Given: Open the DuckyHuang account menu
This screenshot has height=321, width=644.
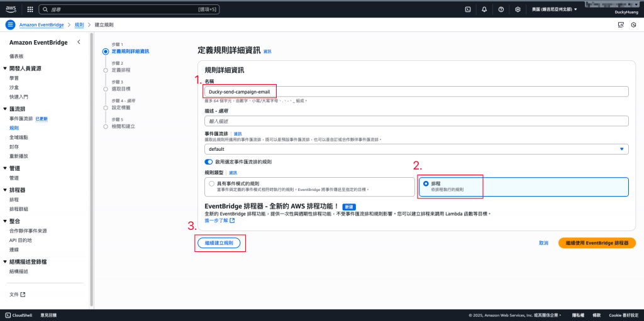Looking at the screenshot, I should tap(625, 13).
